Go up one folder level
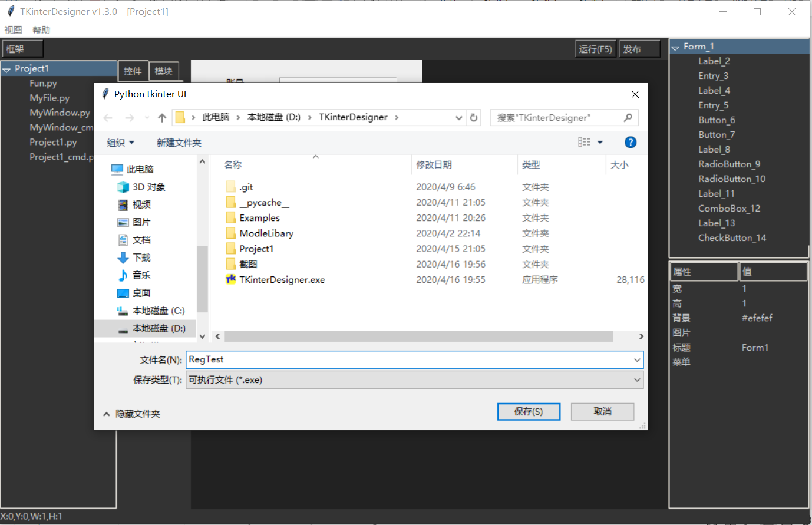Screen dimensions: 812x525 [162, 118]
